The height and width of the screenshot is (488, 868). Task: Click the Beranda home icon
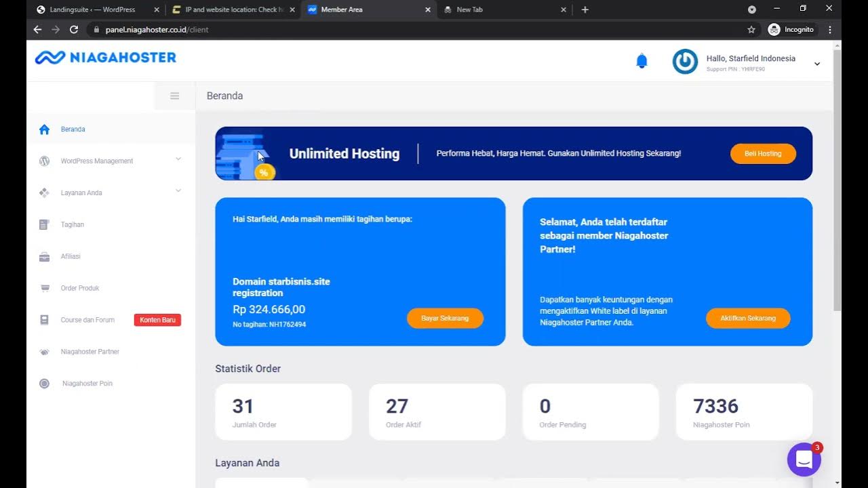click(x=44, y=129)
